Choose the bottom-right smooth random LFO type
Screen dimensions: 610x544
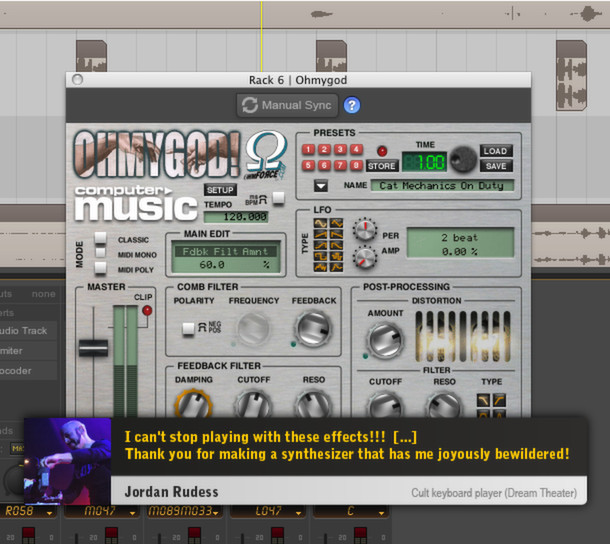[337, 267]
